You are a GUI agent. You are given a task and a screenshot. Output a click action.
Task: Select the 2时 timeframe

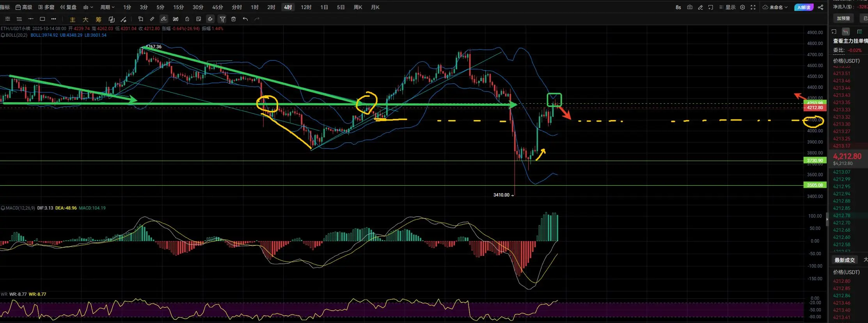(271, 7)
